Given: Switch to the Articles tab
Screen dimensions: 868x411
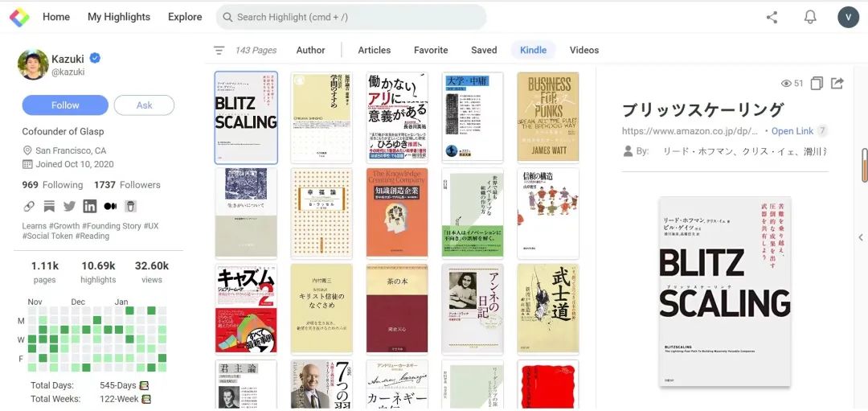Looking at the screenshot, I should click(375, 51).
